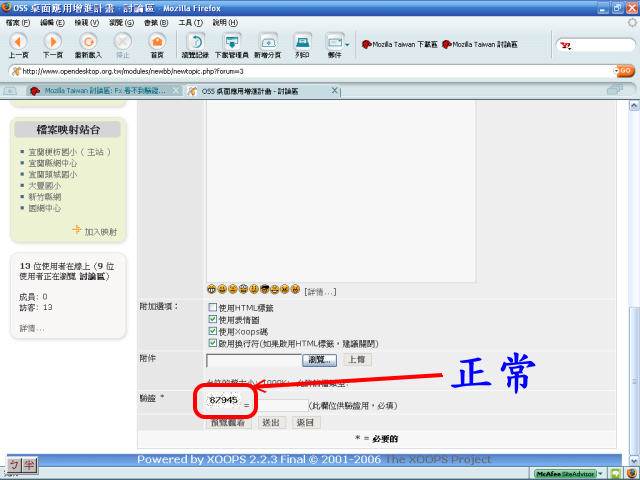Open online users 詳情 link
Image resolution: width=640 pixels, height=480 pixels.
pyautogui.click(x=32, y=328)
